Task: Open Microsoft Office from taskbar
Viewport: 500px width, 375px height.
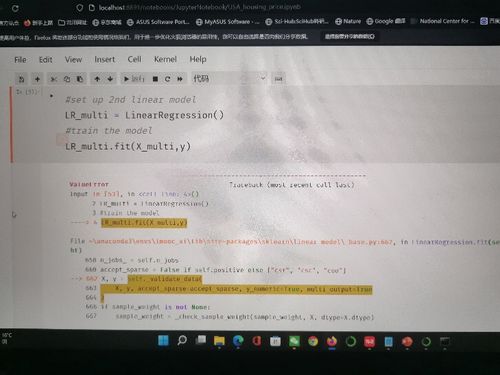Action: click(x=257, y=341)
